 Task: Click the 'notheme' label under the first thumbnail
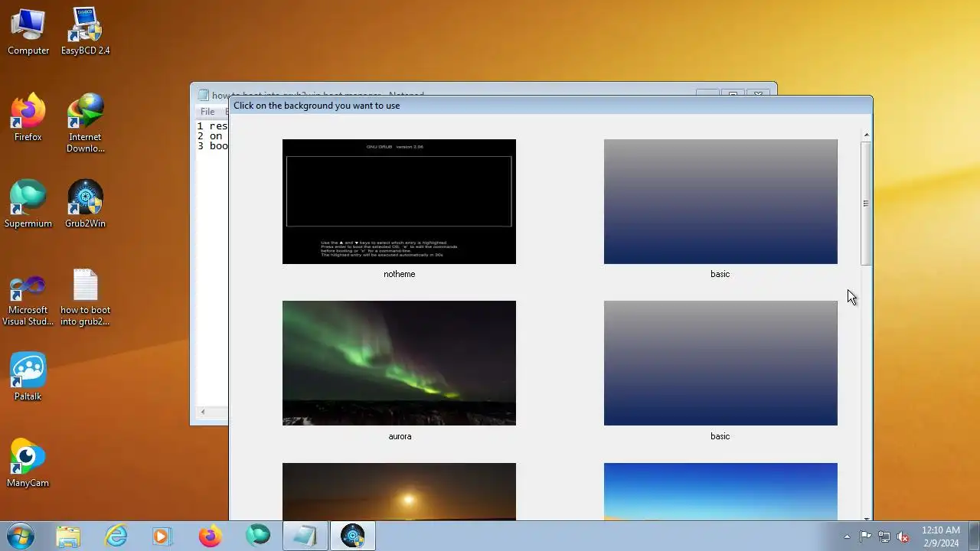399,274
